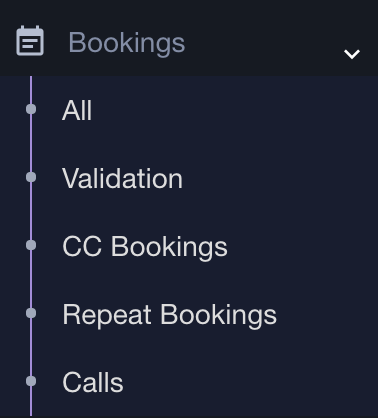
Task: Click the bullet dot beside Validation
Action: click(x=31, y=177)
